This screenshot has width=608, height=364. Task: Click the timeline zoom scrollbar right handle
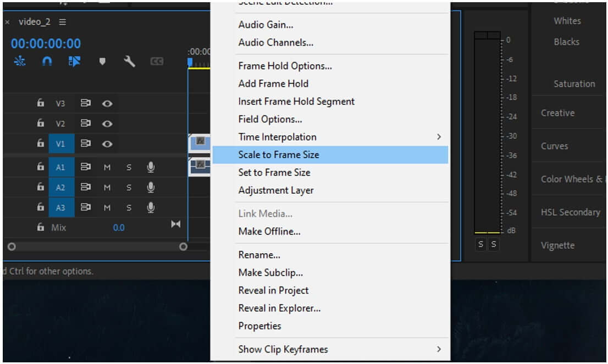pos(184,247)
